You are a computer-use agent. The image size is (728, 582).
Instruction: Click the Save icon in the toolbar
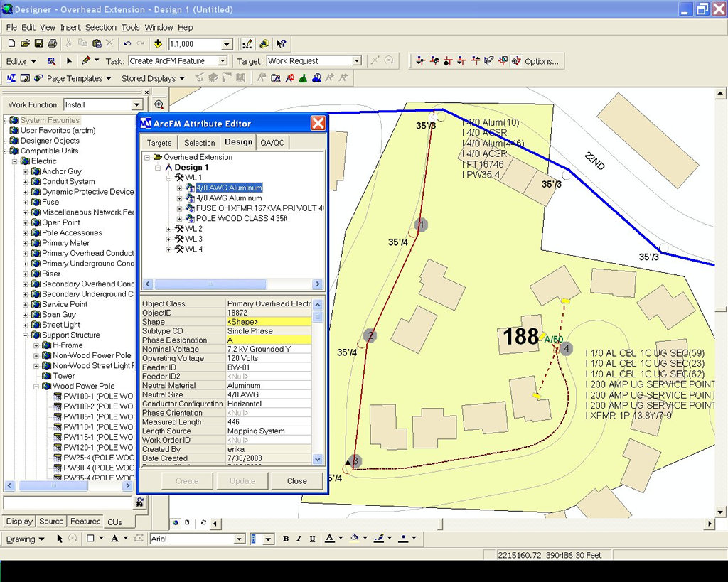(x=37, y=44)
